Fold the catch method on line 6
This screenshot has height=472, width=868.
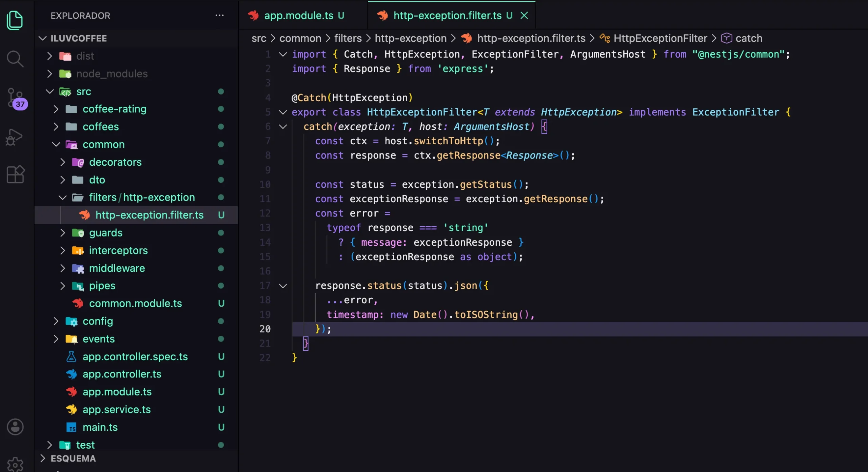(283, 127)
